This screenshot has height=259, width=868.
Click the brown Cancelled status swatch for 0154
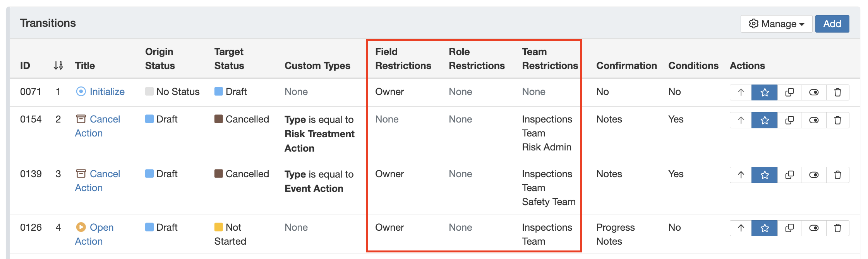(218, 119)
